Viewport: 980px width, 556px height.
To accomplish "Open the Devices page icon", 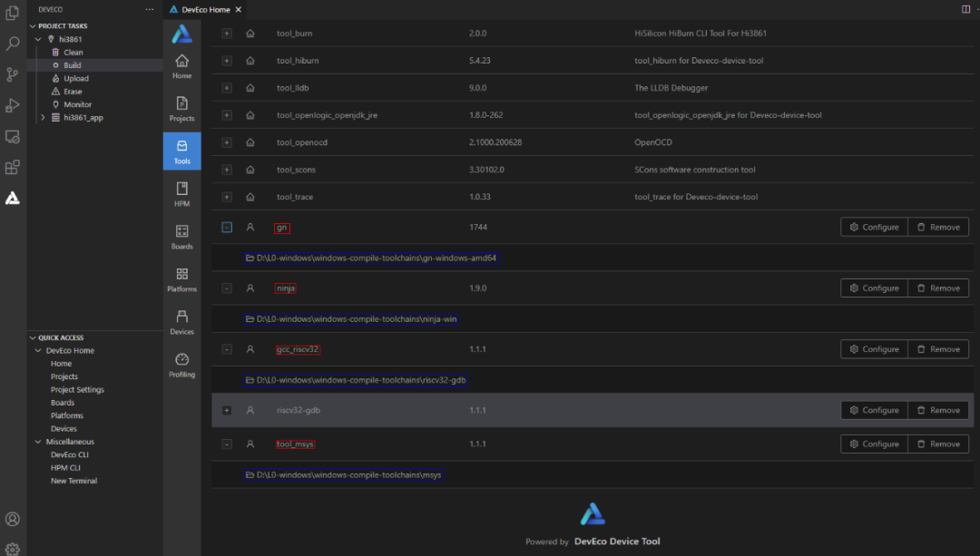I will pos(181,322).
